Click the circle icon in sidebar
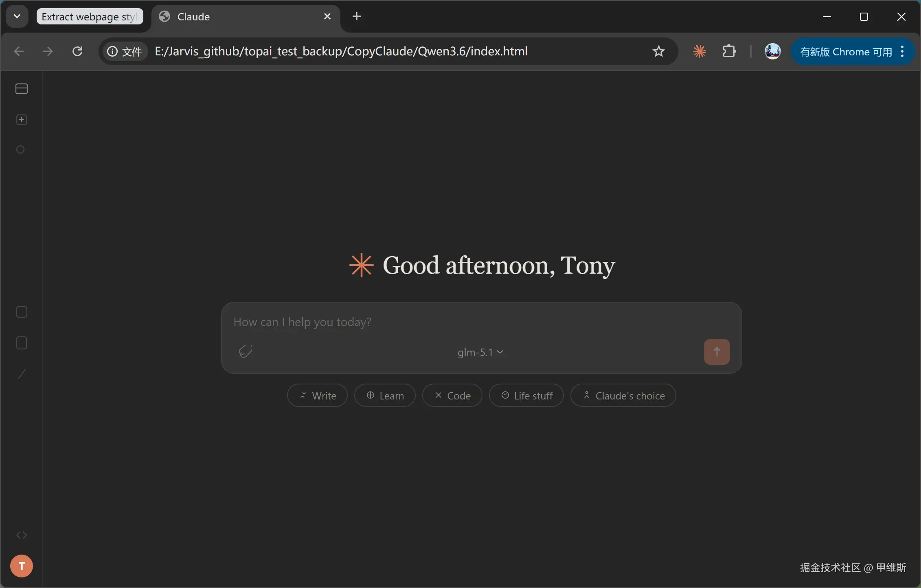 [20, 150]
